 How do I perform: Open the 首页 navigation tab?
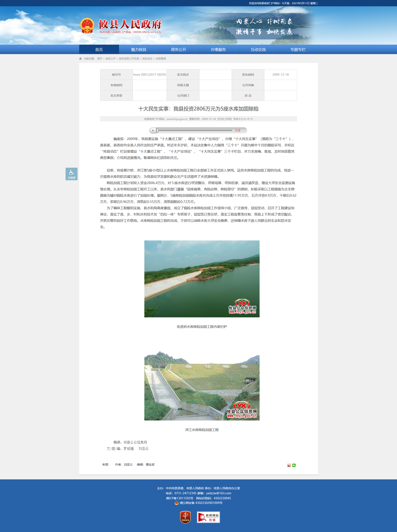[x=99, y=49]
